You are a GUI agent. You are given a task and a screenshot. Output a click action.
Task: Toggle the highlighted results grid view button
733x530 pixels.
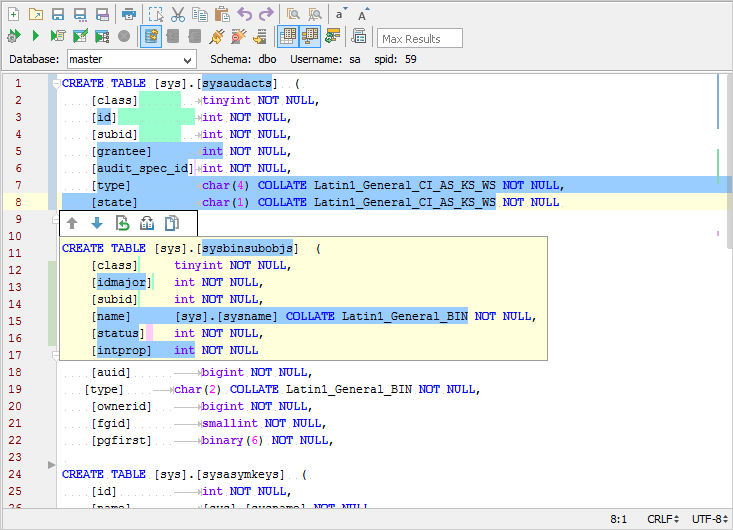point(288,37)
